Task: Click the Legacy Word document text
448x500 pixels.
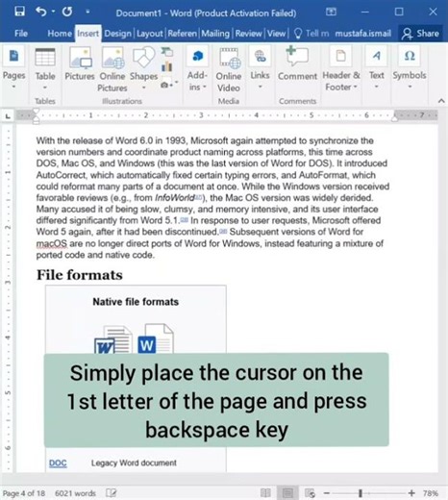Action: tap(134, 462)
